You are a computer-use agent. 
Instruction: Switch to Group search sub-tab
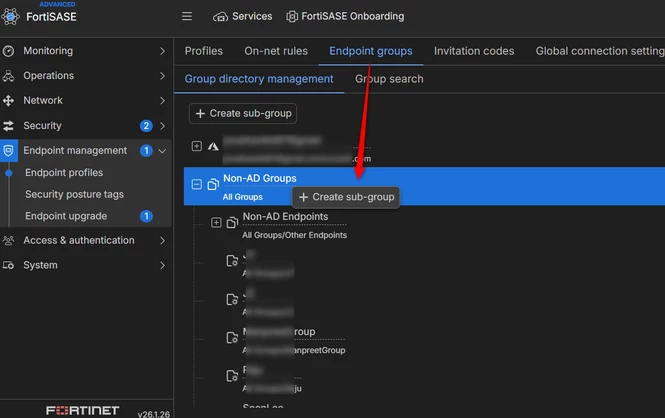pyautogui.click(x=389, y=79)
